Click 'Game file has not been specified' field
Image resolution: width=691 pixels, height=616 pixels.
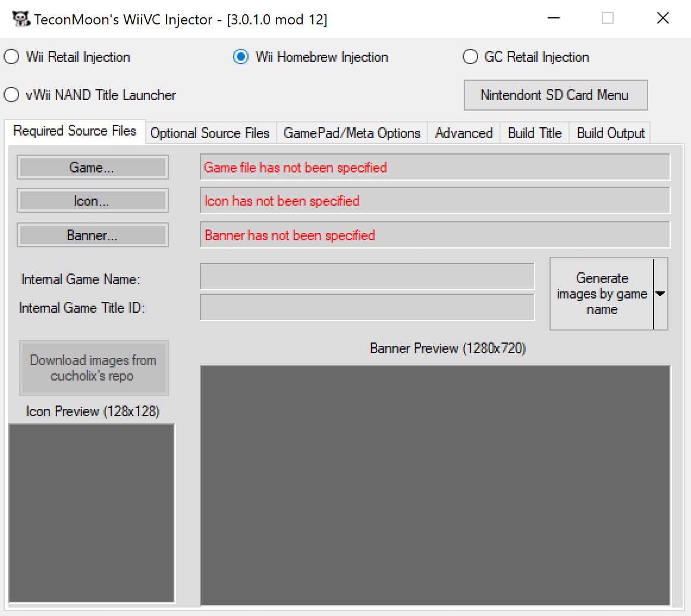click(x=435, y=168)
